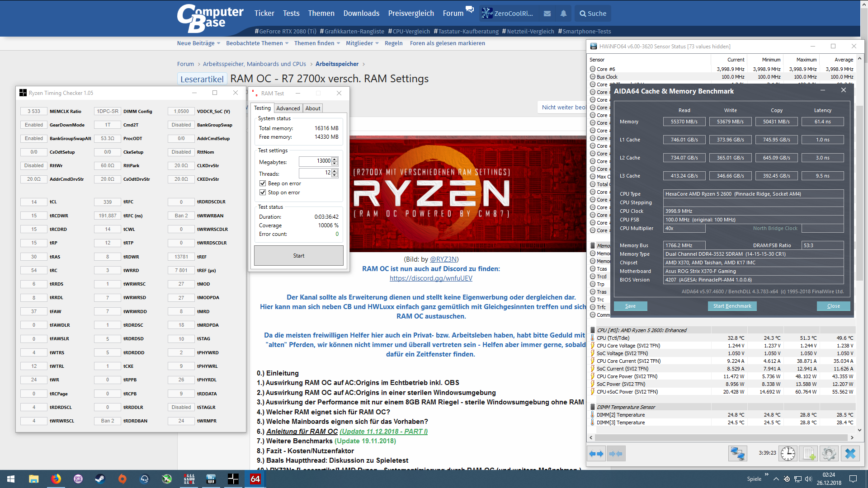Toggle the Stop on error checkbox
Viewport: 868px width, 488px height.
point(263,192)
